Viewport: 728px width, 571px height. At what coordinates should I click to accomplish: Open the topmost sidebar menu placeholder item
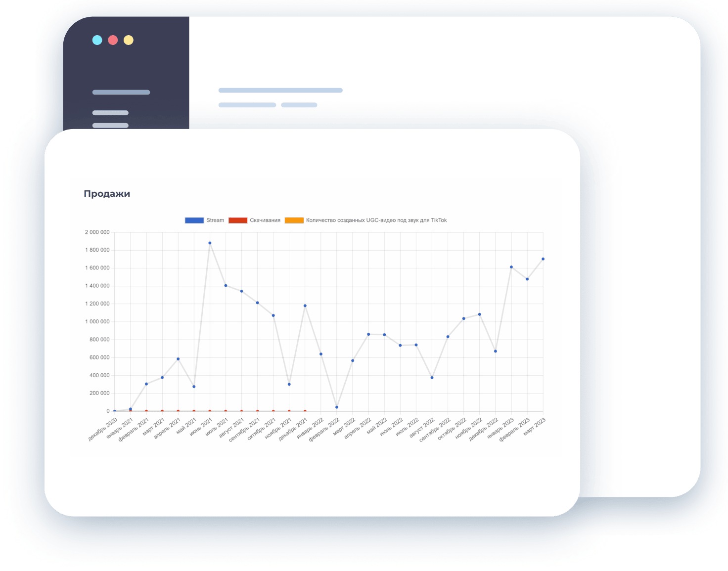(121, 92)
